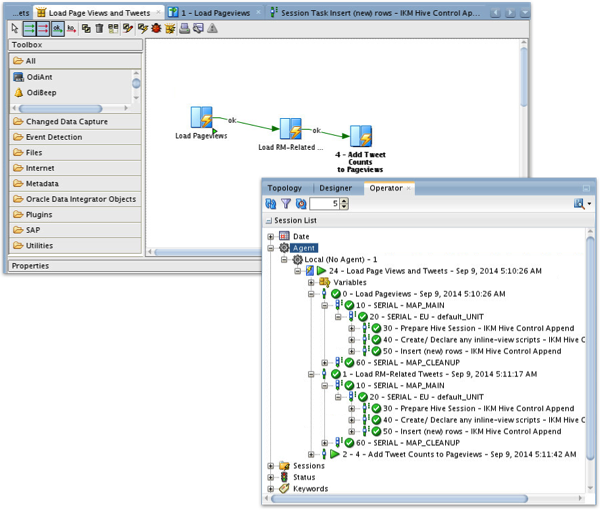Select Local (No Agent) - 1 node
This screenshot has height=510, width=600.
click(x=340, y=260)
